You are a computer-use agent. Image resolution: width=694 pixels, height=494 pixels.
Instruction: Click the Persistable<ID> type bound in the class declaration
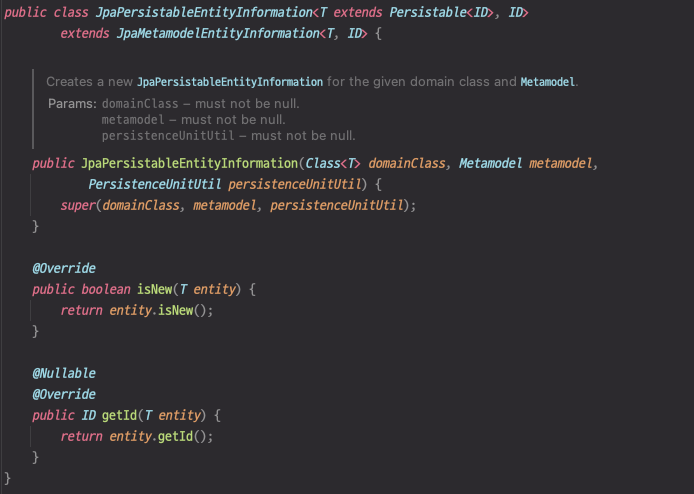pos(441,12)
